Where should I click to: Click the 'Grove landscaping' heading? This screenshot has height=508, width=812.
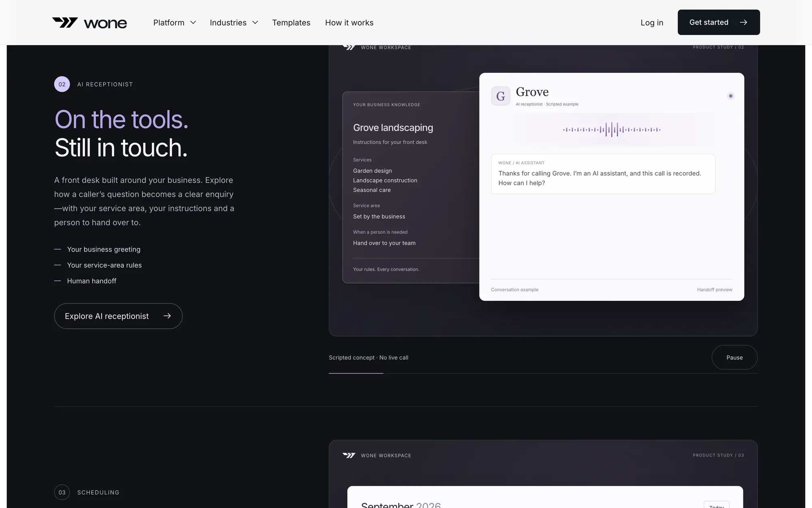393,128
